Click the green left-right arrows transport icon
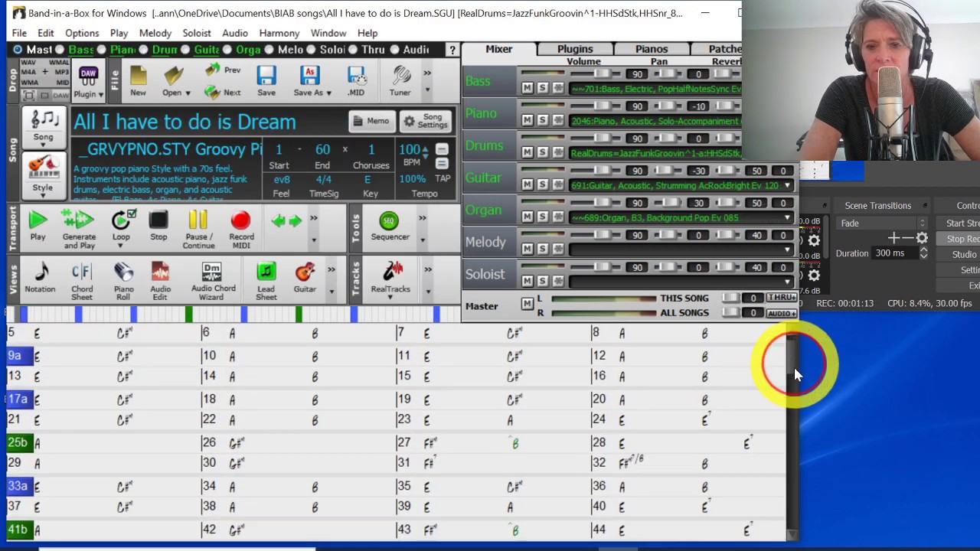 (286, 221)
